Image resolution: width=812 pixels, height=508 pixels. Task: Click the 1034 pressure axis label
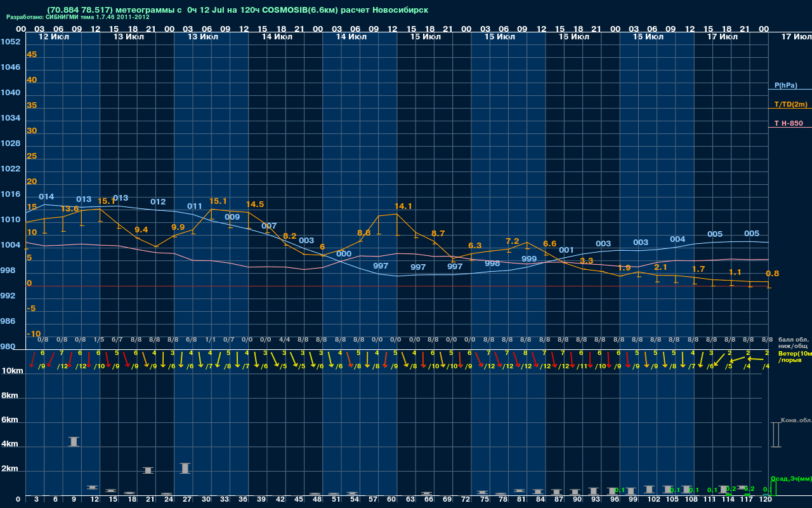click(10, 118)
